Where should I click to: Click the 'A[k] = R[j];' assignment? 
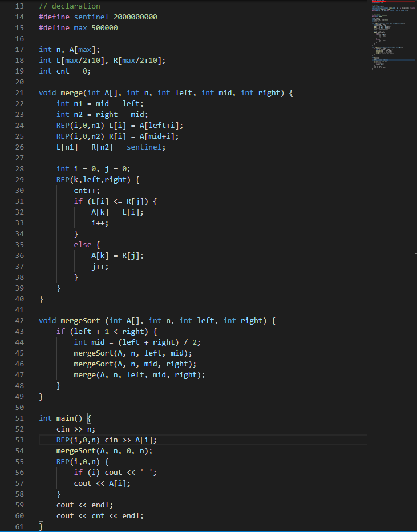click(118, 256)
